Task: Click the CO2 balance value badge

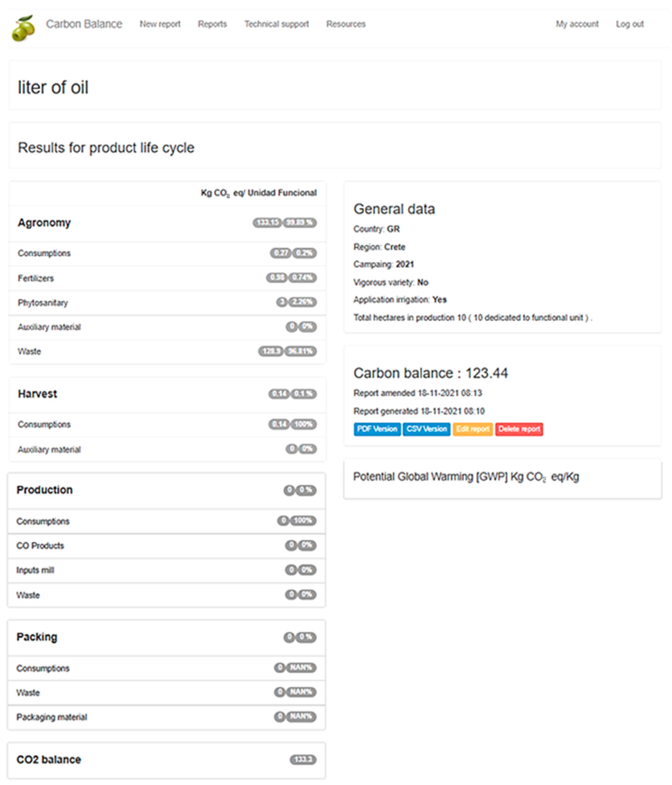Action: pos(303,759)
